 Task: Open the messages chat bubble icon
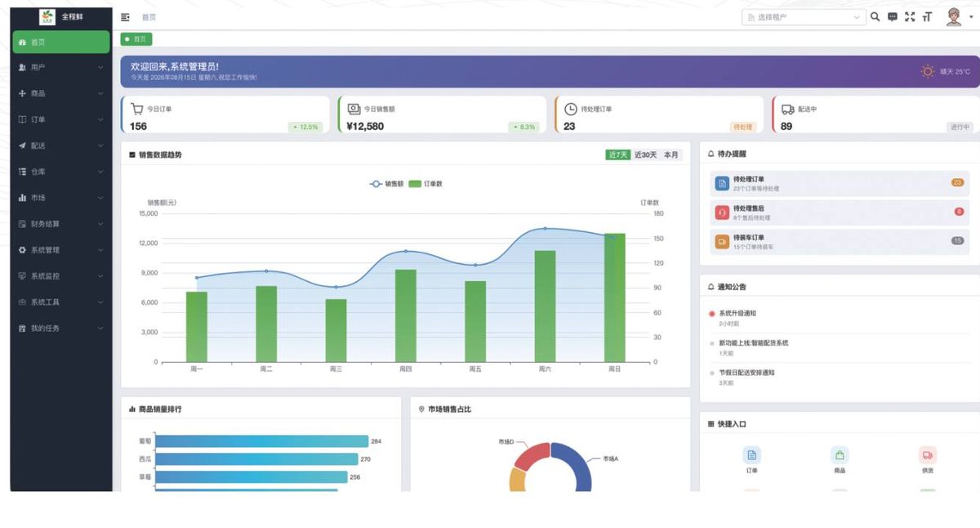coord(893,17)
